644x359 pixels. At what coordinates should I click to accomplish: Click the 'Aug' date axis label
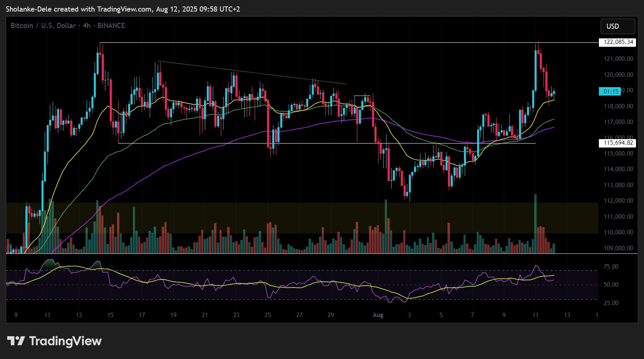coord(378,315)
